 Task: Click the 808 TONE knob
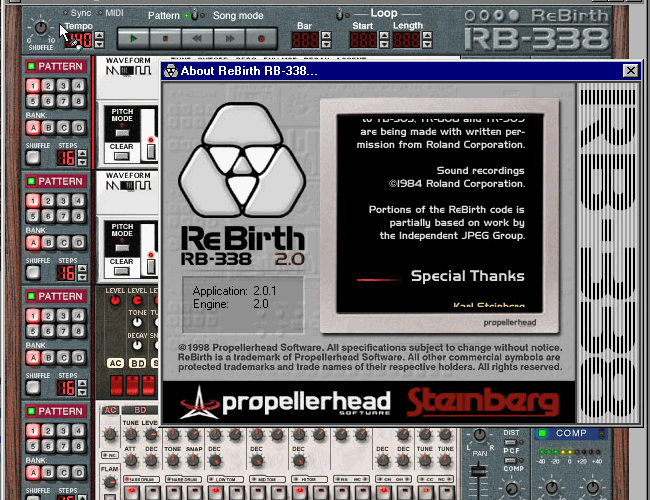point(137,322)
